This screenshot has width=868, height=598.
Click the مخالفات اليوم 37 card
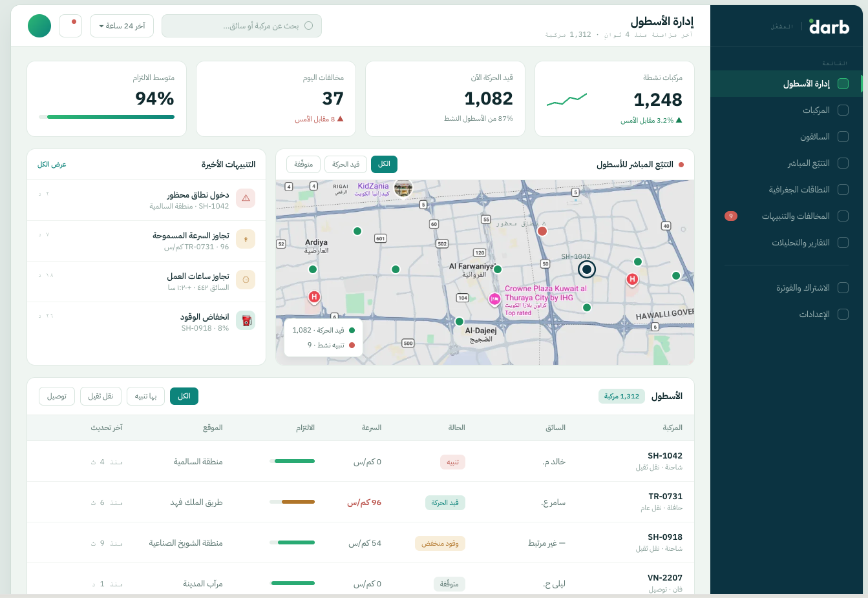(276, 99)
